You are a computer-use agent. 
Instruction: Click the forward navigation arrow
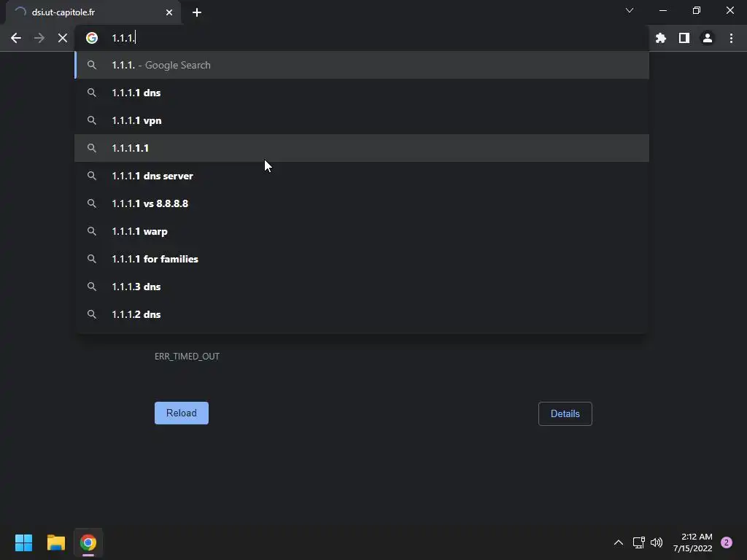click(x=39, y=38)
